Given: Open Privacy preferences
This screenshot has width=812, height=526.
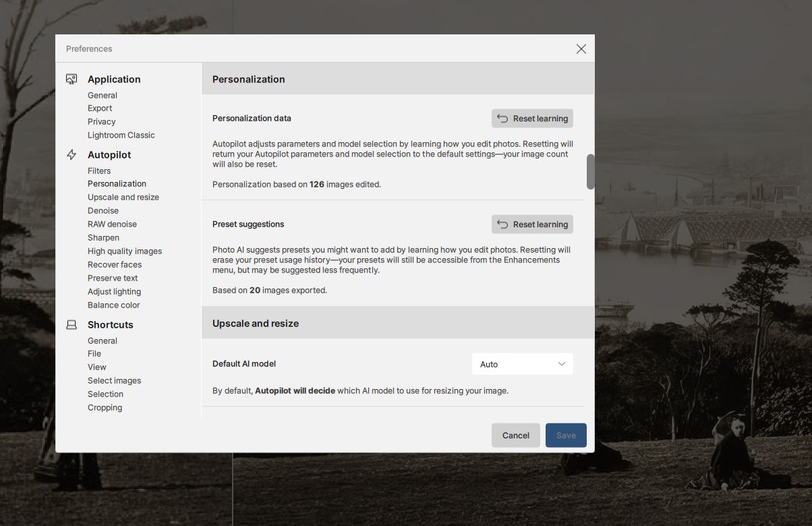Looking at the screenshot, I should click(102, 121).
